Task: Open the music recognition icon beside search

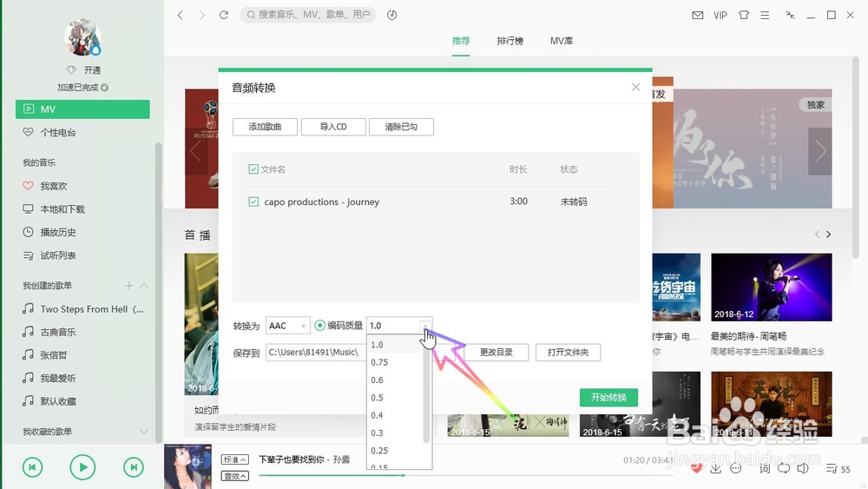Action: 392,15
